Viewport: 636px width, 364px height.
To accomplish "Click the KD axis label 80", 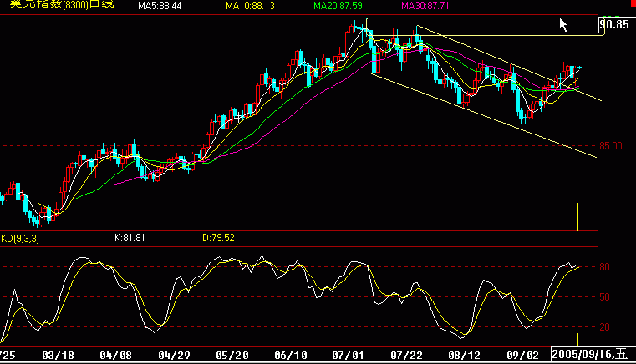I will coord(604,267).
